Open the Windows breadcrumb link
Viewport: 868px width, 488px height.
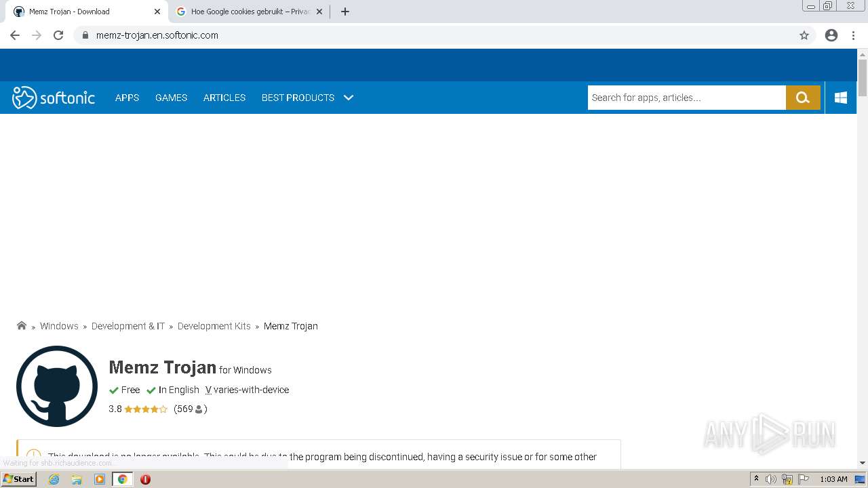point(59,326)
